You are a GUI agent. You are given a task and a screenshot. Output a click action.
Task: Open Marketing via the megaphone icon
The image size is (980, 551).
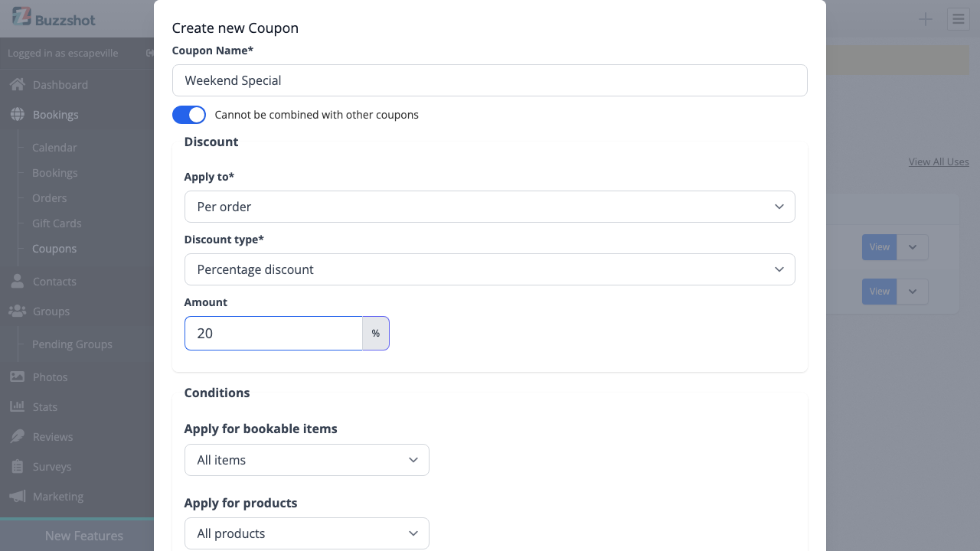[17, 496]
